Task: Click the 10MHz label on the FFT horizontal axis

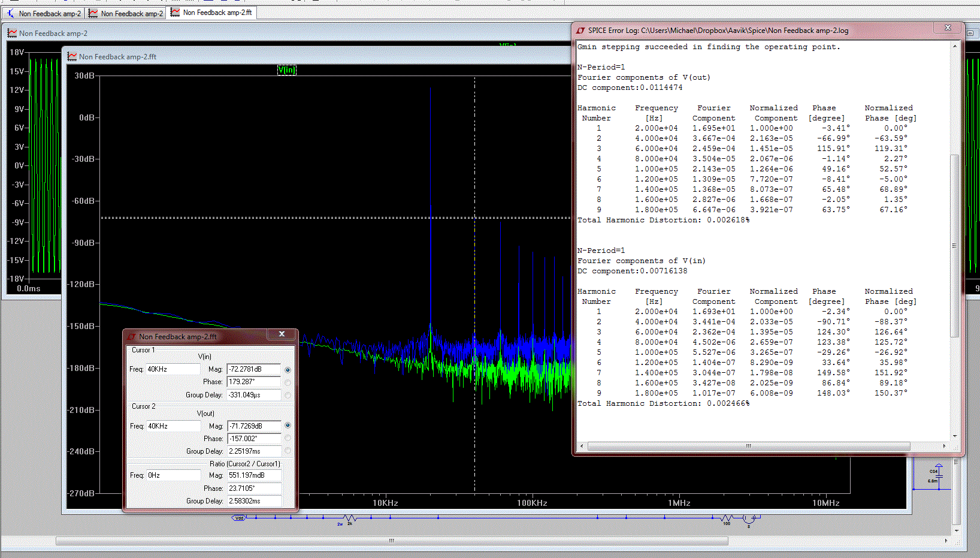Action: 825,503
